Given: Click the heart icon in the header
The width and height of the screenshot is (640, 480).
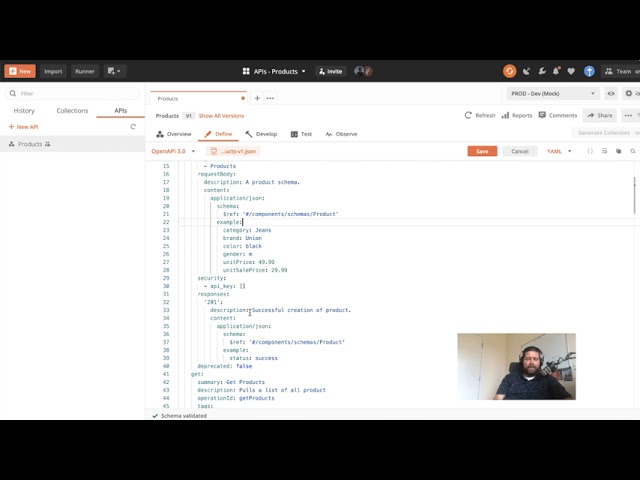Looking at the screenshot, I should [x=571, y=71].
